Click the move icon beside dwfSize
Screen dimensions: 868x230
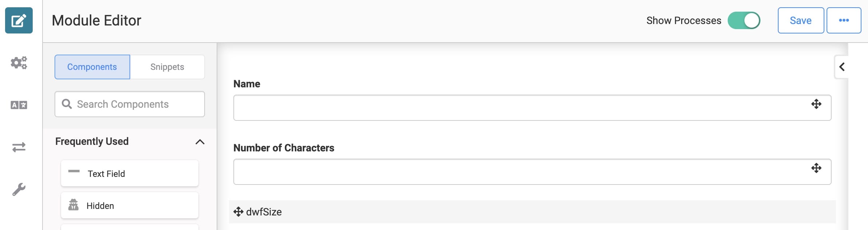pyautogui.click(x=238, y=212)
